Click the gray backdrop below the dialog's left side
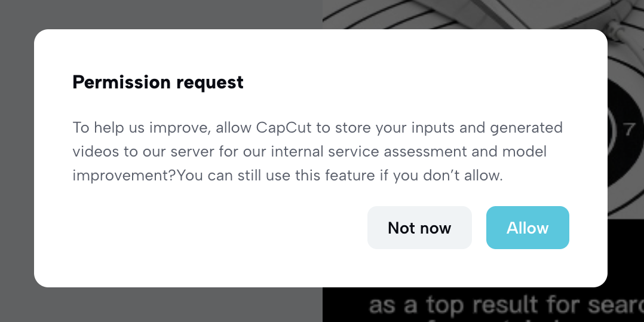Image resolution: width=644 pixels, height=322 pixels. pos(161,305)
